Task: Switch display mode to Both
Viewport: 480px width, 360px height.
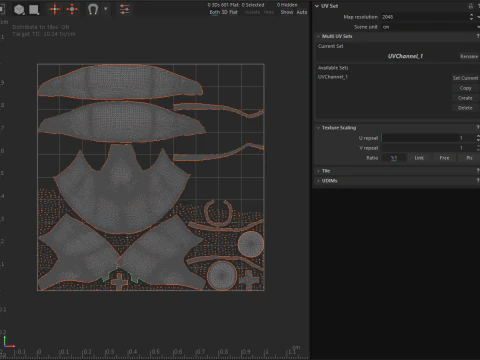Action: tap(215, 12)
